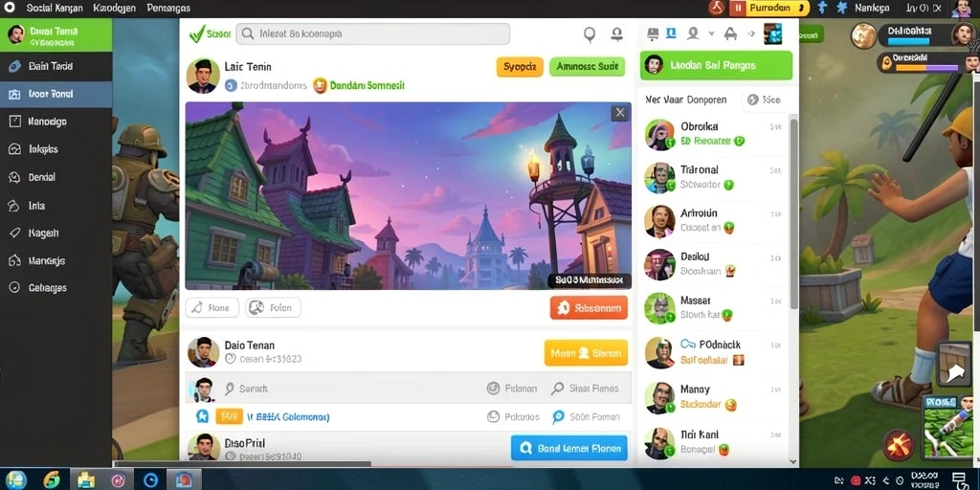Click inside the search input field
The width and height of the screenshot is (980, 490).
[373, 33]
